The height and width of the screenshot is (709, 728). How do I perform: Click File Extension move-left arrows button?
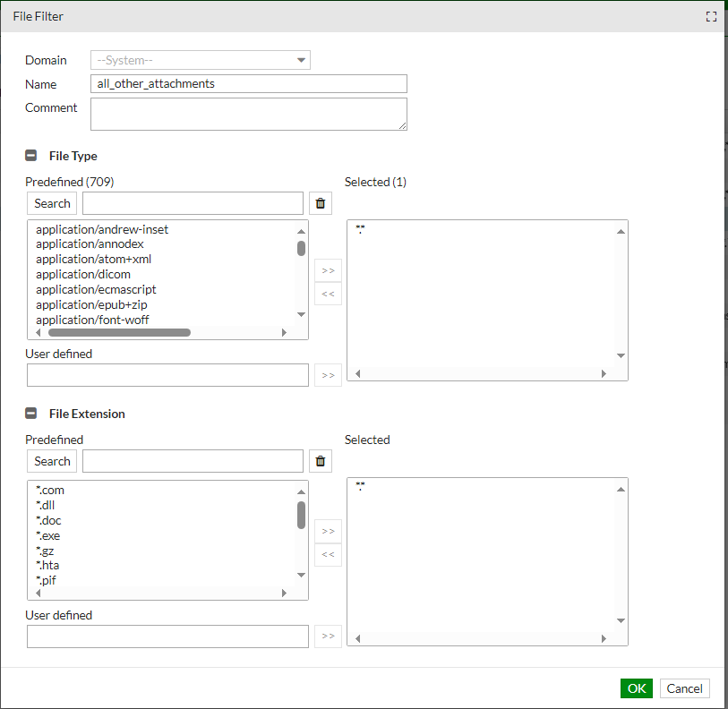coord(328,555)
